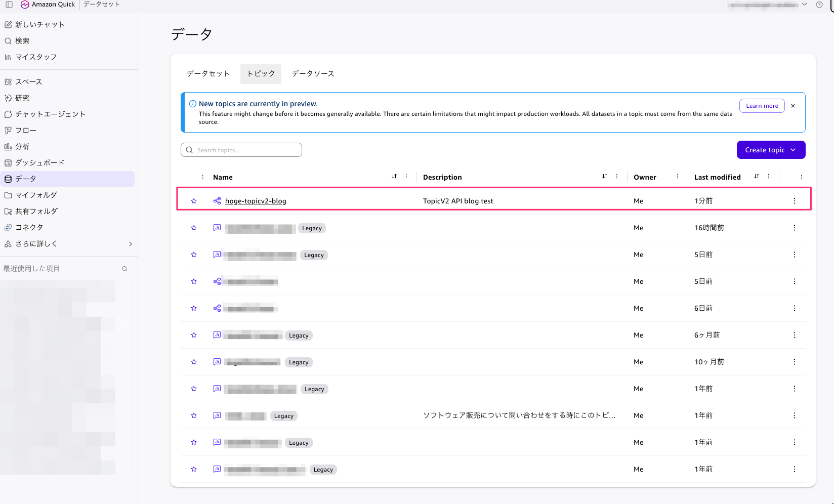Open コネクタ in the sidebar

tap(24, 227)
